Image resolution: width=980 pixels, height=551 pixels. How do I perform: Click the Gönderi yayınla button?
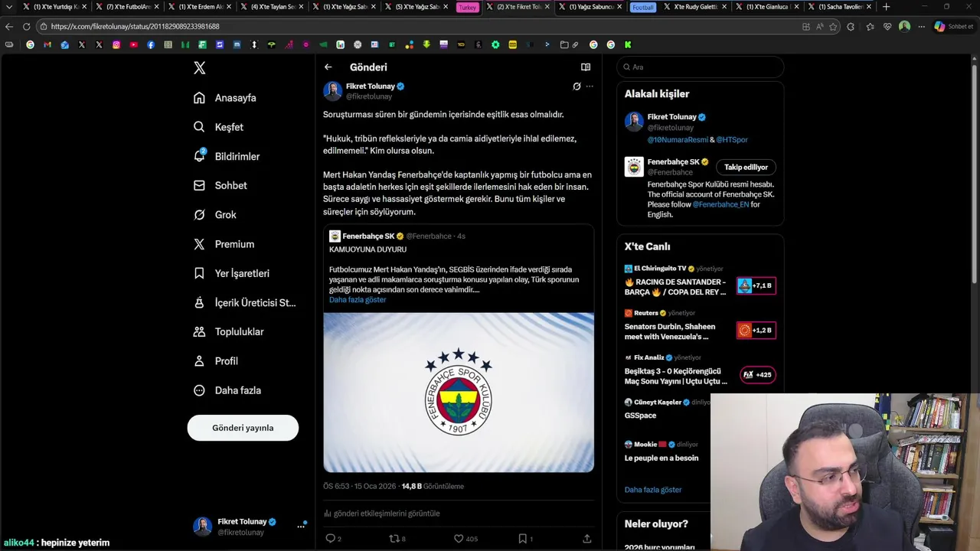243,428
